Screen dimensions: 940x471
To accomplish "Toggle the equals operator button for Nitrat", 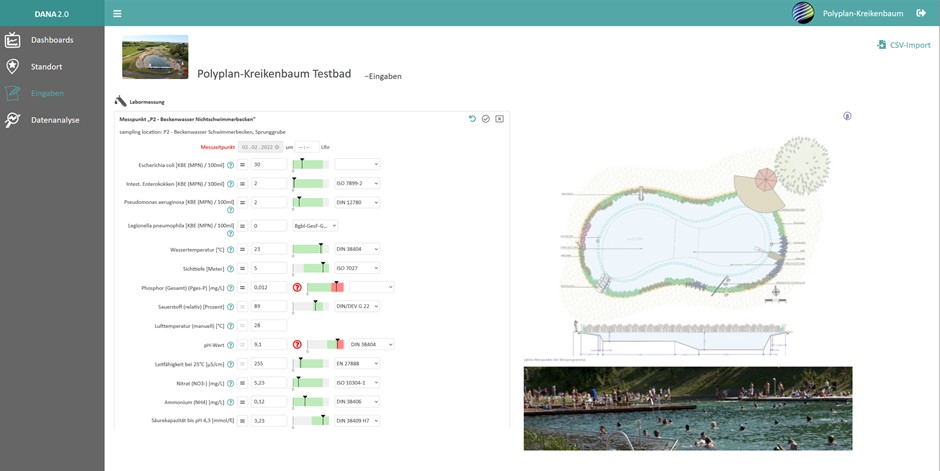I will point(242,383).
